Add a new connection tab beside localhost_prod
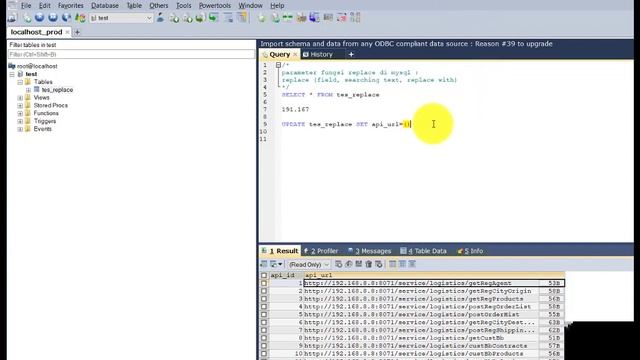640x360 pixels. tap(77, 32)
